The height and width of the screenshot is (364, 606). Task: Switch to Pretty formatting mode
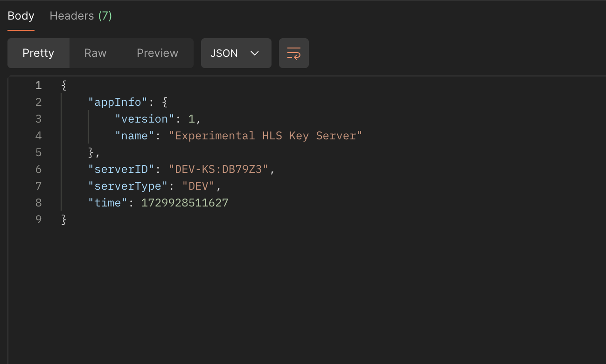pyautogui.click(x=38, y=53)
